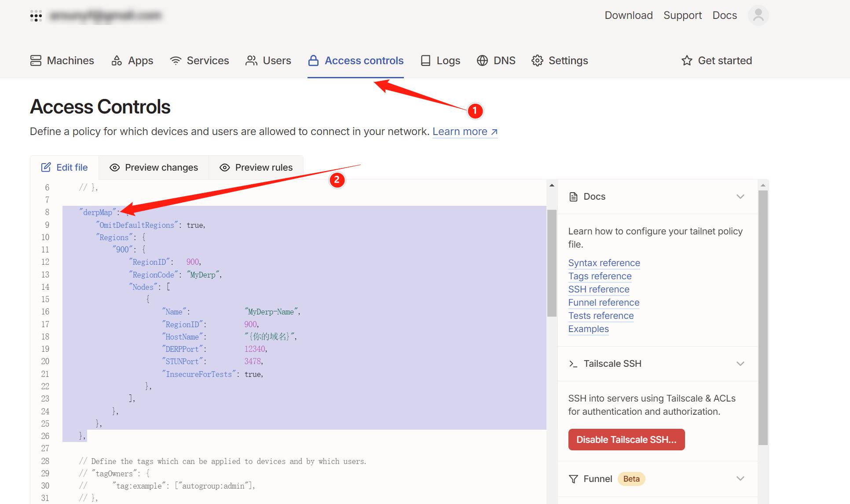Open the Users tab
The image size is (850, 504).
point(268,61)
